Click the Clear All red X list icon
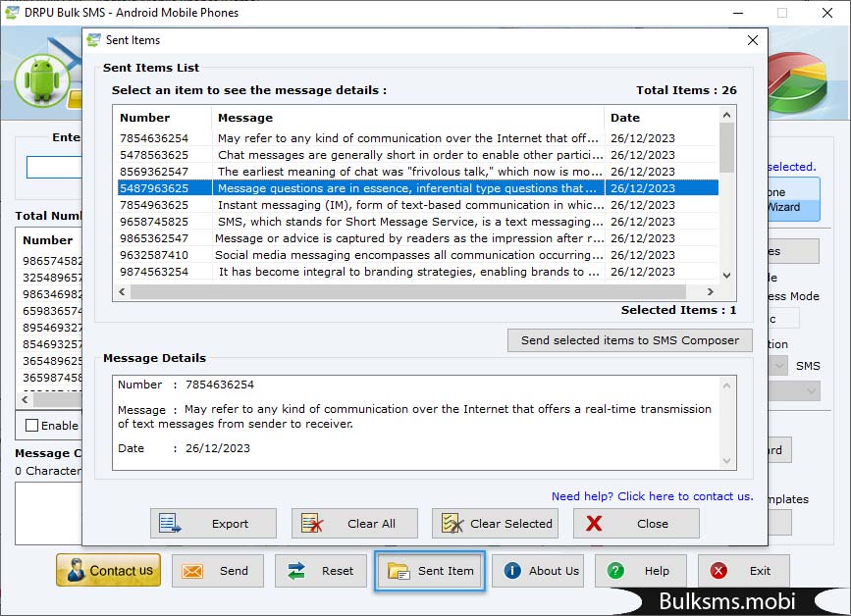The image size is (851, 616). tap(312, 523)
